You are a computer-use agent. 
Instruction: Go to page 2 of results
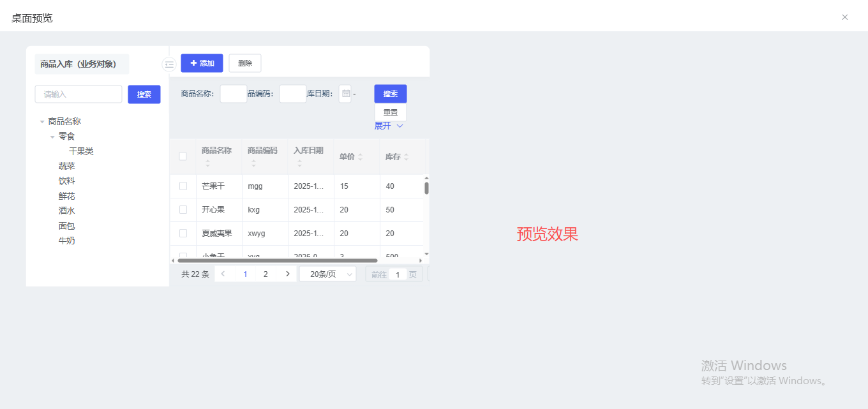(266, 274)
